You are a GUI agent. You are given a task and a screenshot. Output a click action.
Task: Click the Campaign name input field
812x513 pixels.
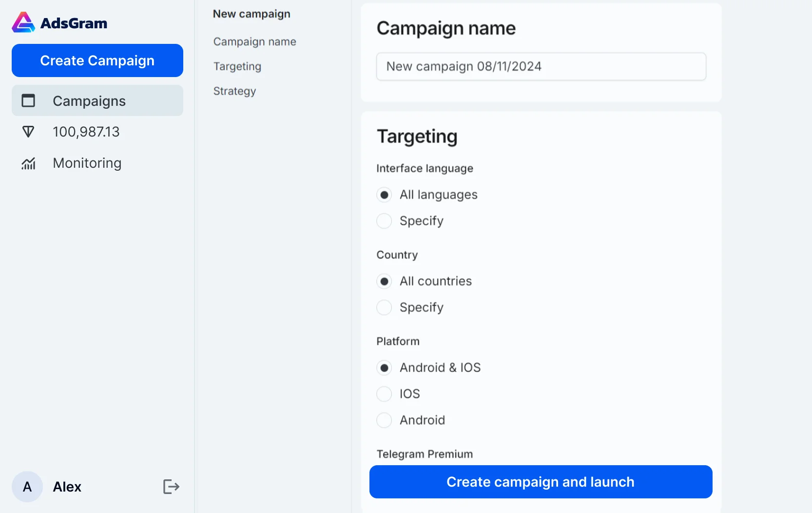tap(541, 66)
